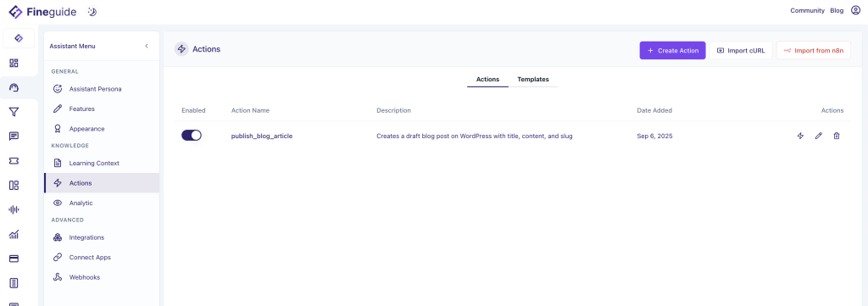Click the ticket icon in left sidebar
Image resolution: width=868 pixels, height=306 pixels.
[14, 160]
